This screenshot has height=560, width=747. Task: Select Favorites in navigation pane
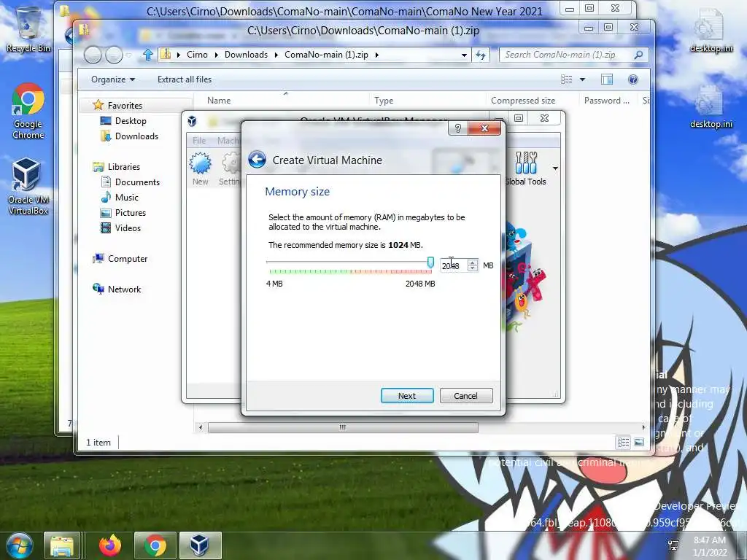125,105
